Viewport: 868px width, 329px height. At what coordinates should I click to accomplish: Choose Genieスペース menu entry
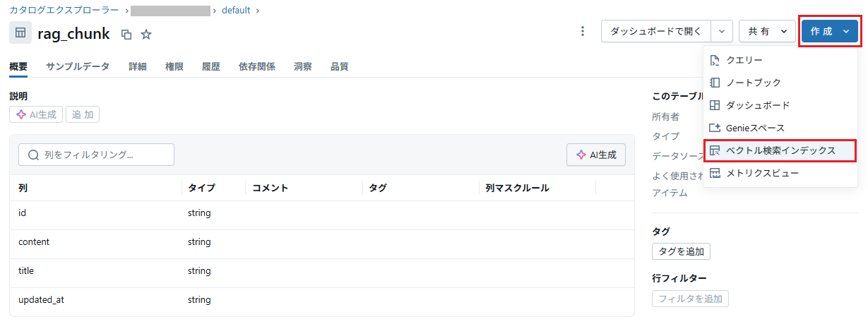(754, 128)
